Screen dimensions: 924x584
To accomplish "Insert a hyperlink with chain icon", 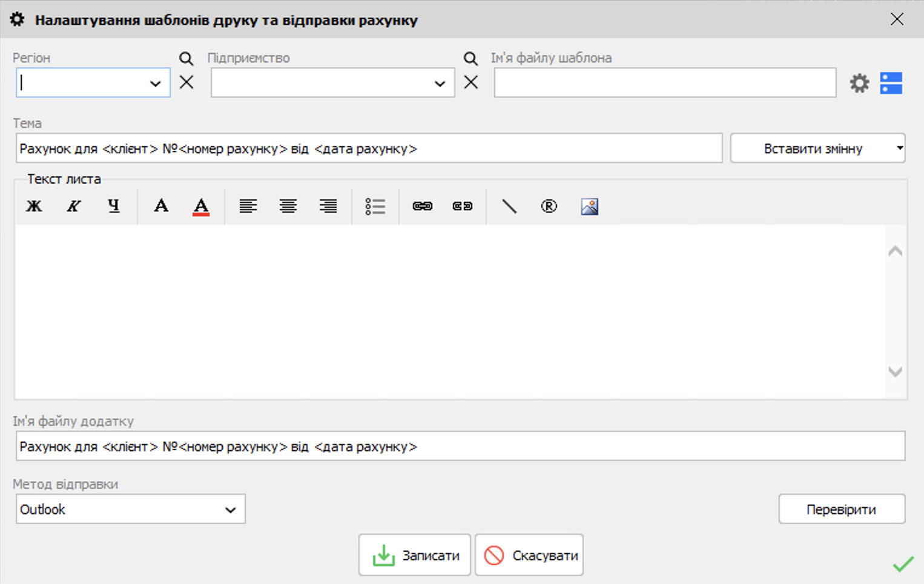I will (423, 206).
